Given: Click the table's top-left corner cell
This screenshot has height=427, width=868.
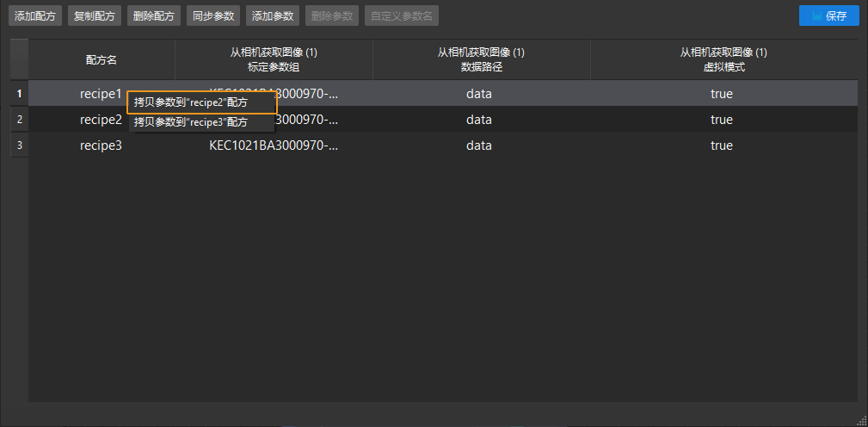Looking at the screenshot, I should click(x=20, y=59).
